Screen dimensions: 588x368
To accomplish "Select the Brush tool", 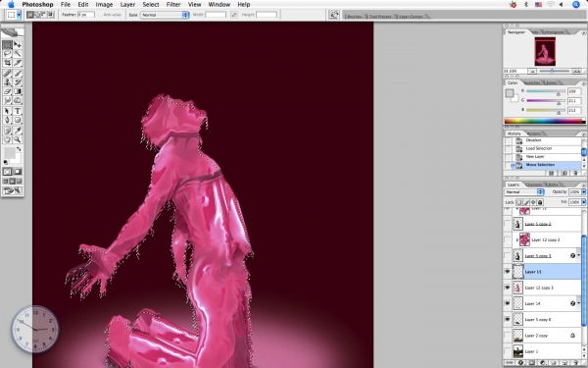I will tap(18, 74).
